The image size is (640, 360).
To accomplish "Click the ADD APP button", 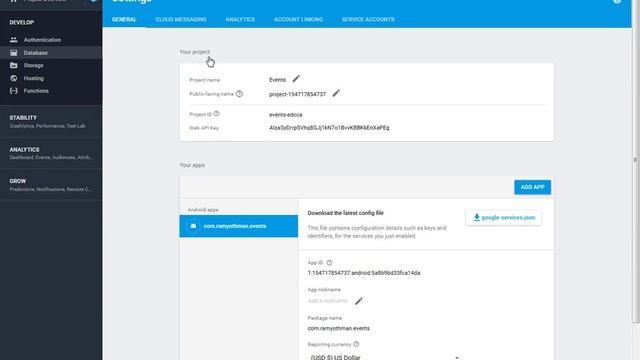I will pos(532,187).
